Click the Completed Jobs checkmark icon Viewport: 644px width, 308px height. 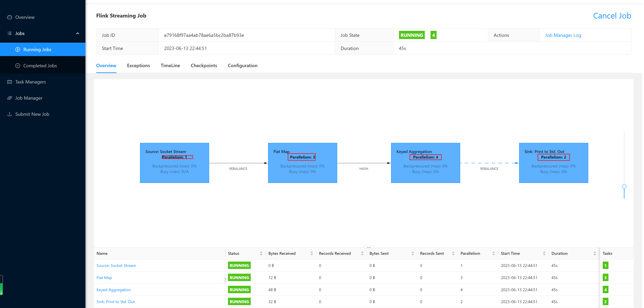[18, 66]
